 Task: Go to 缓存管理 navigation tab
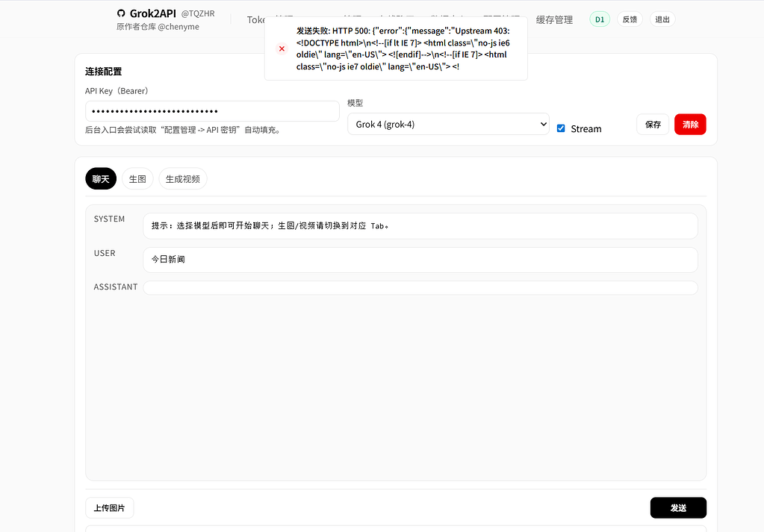pyautogui.click(x=554, y=20)
